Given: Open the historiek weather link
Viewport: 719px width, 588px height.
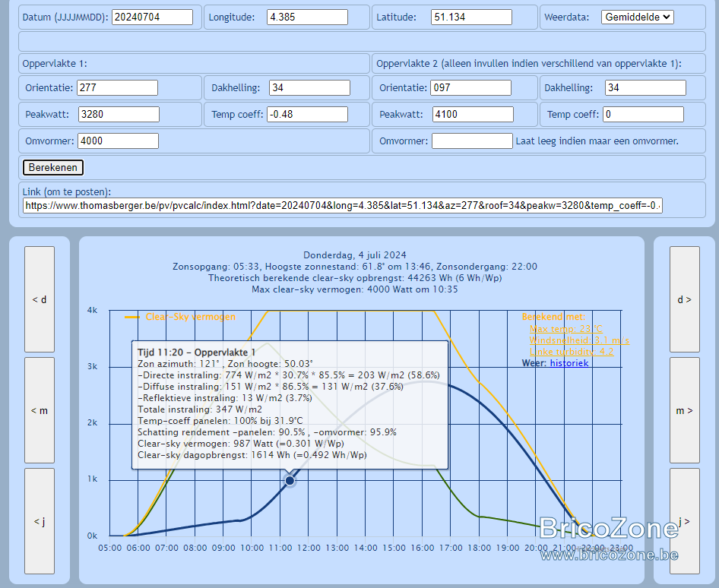Looking at the screenshot, I should (569, 363).
